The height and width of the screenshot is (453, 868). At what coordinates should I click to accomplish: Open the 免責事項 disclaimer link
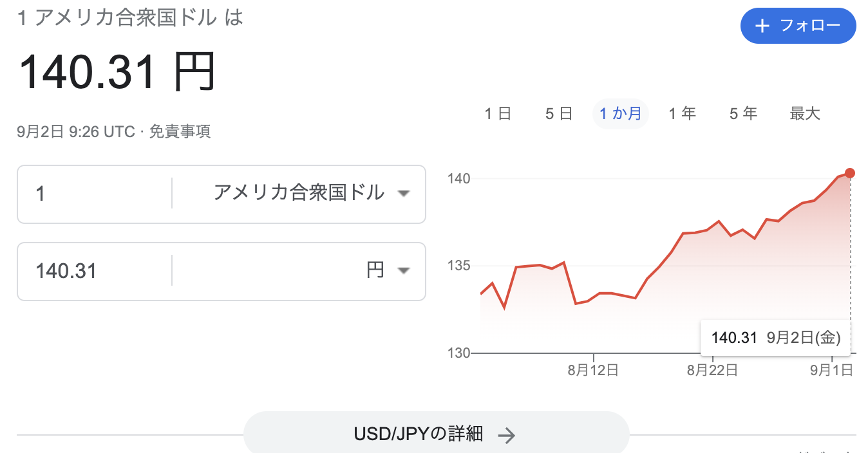click(x=180, y=132)
